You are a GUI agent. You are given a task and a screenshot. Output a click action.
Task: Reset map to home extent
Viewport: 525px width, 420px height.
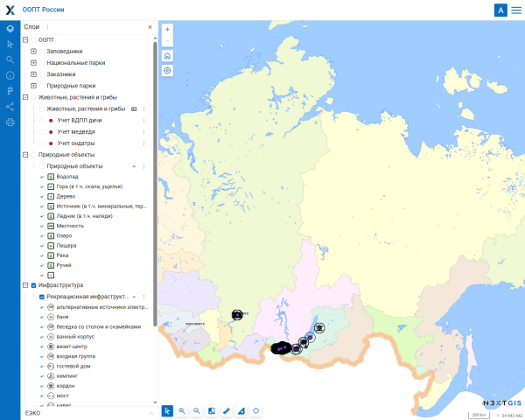[x=167, y=55]
